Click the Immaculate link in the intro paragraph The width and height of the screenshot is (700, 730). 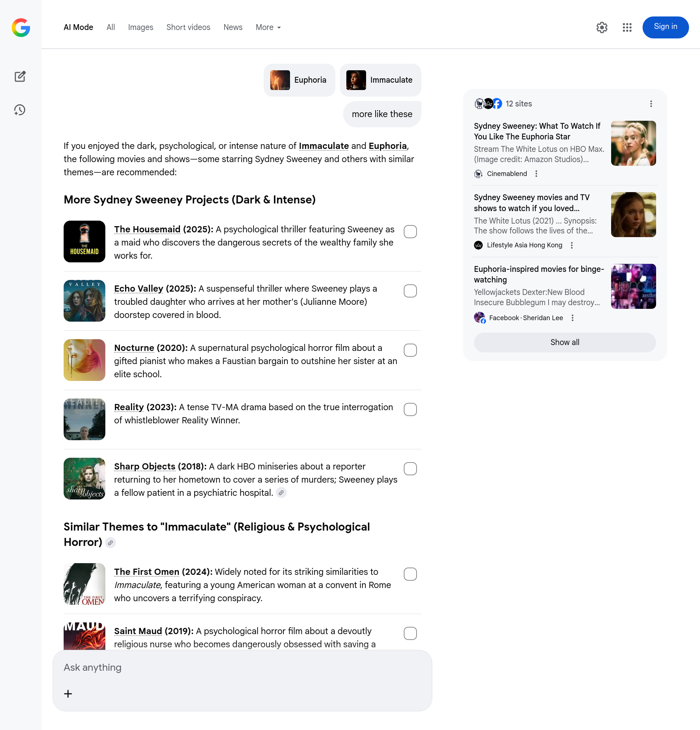pos(324,146)
